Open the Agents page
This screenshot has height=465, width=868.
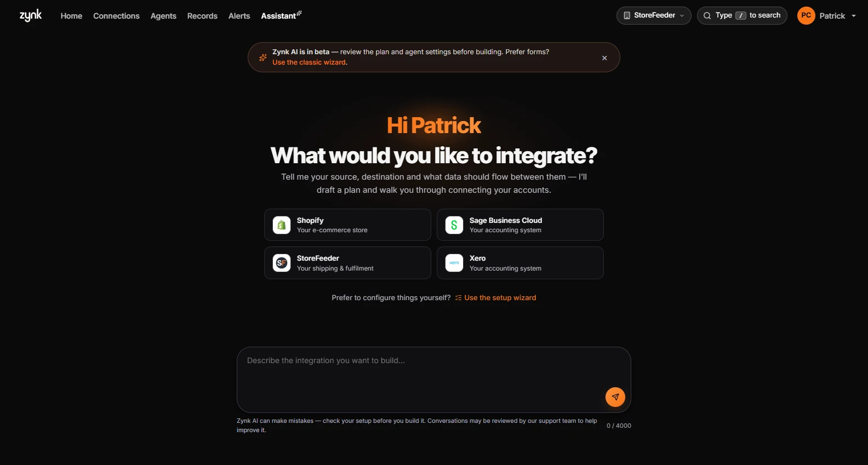[163, 16]
